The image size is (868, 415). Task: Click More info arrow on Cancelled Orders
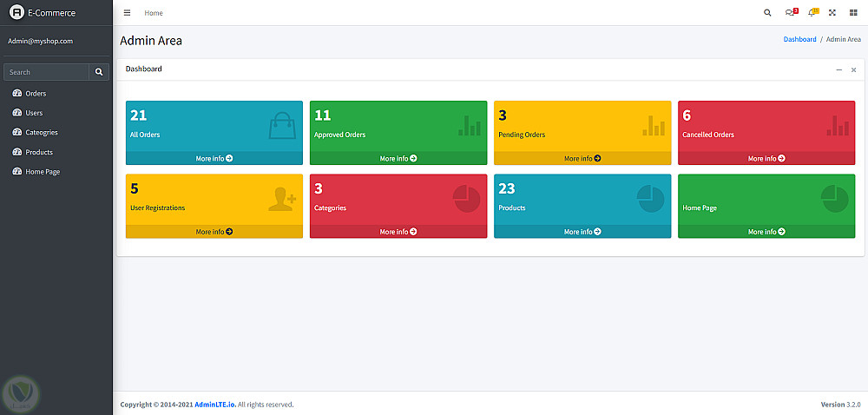[x=782, y=158]
